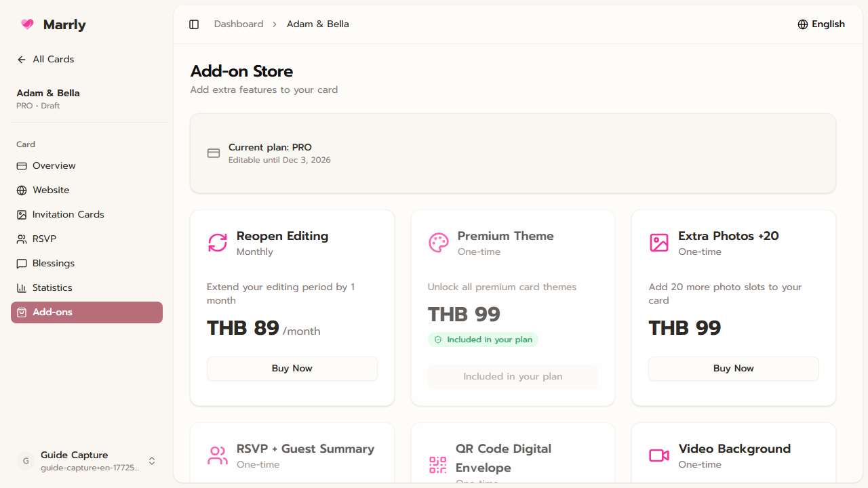Click the Included in your plan badge
This screenshot has height=488, width=868.
tap(483, 339)
